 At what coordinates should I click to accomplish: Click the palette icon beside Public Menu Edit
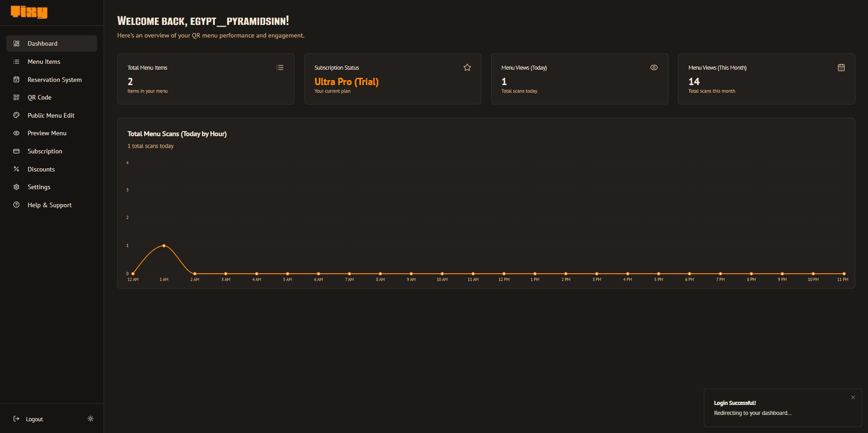pos(16,115)
